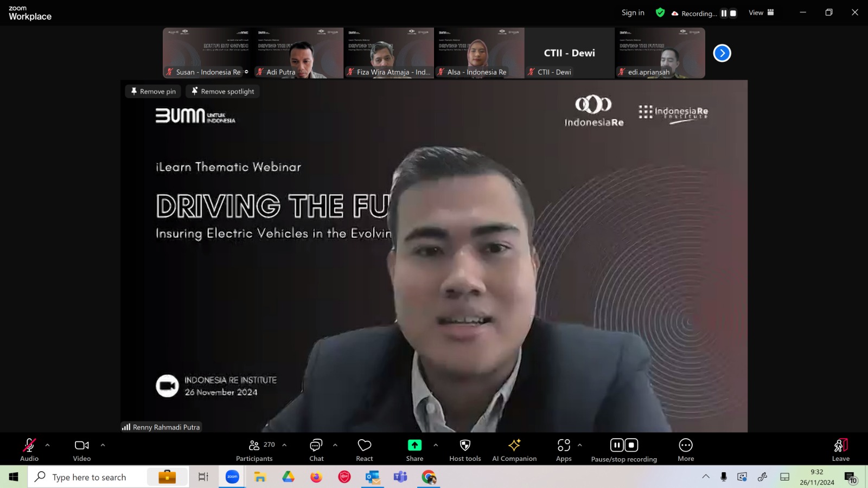Open Outlook from taskbar

(372, 477)
